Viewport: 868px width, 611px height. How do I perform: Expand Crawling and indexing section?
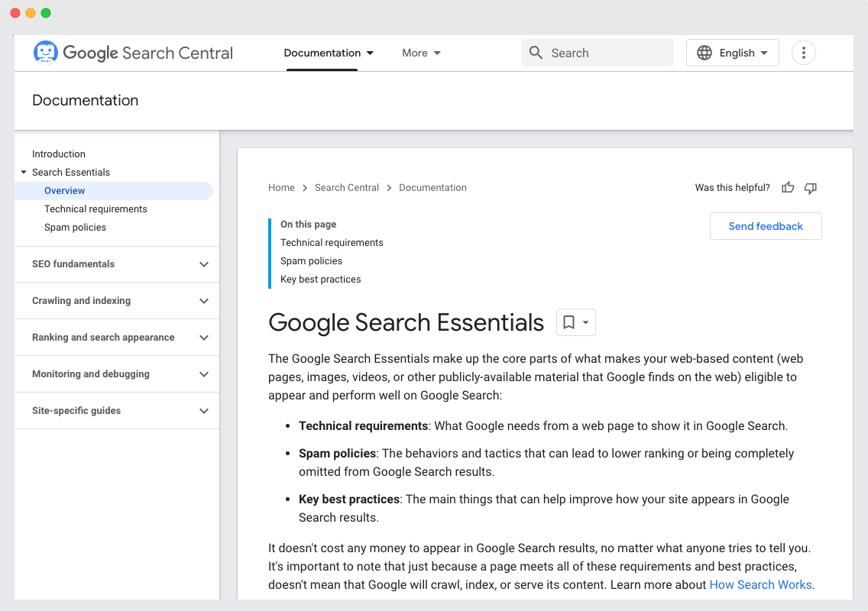point(204,300)
